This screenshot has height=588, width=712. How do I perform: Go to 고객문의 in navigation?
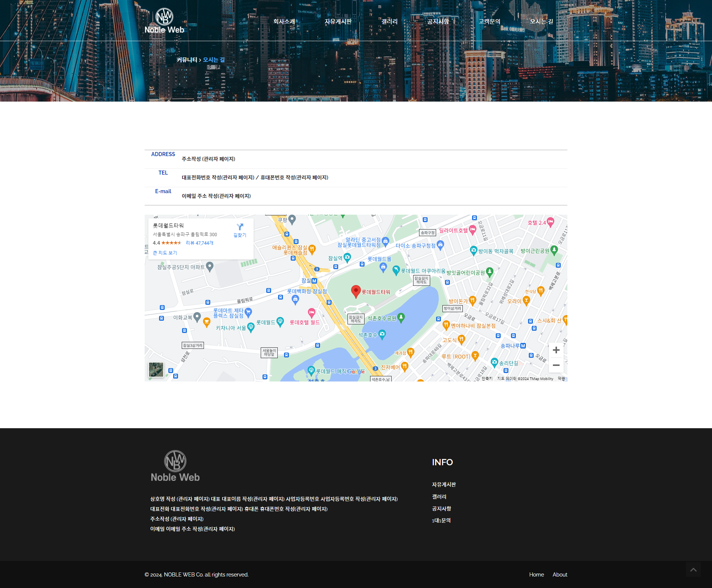pos(489,22)
